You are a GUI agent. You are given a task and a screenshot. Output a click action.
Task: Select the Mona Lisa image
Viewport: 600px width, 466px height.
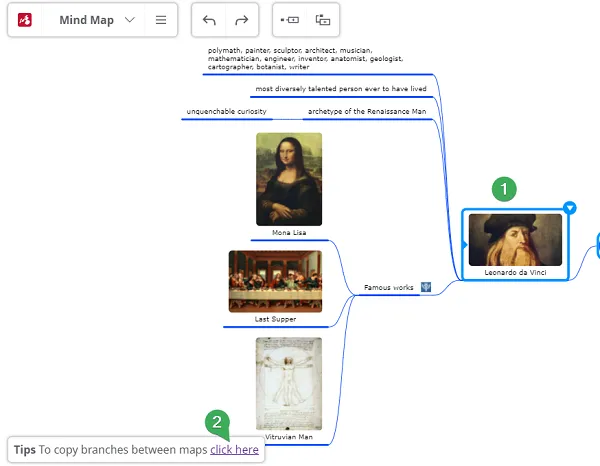(x=289, y=179)
